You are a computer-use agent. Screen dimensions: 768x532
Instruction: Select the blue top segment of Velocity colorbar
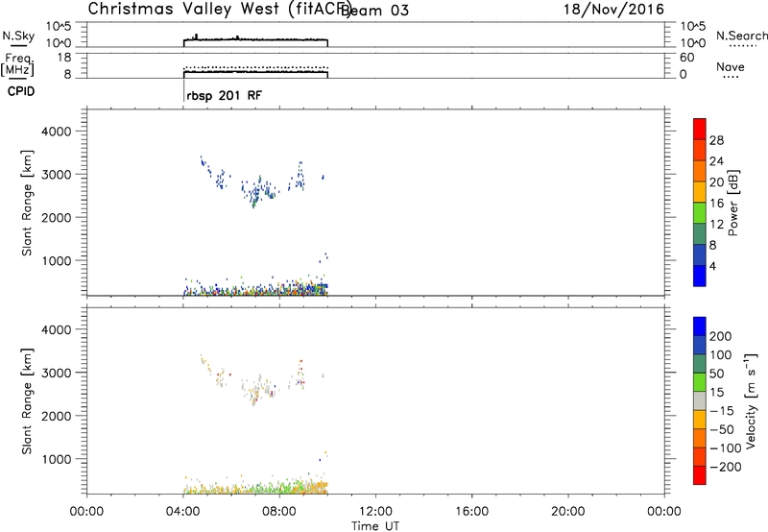click(x=700, y=326)
